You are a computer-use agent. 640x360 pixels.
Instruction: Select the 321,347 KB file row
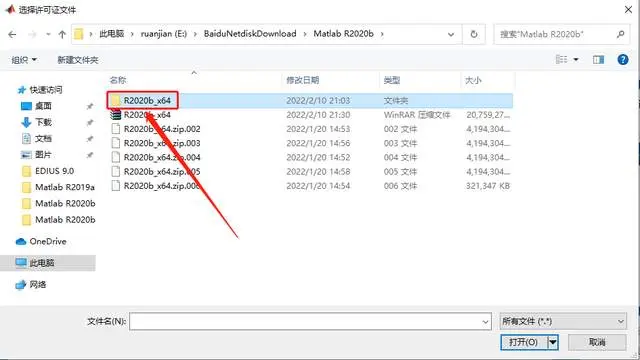click(x=310, y=186)
